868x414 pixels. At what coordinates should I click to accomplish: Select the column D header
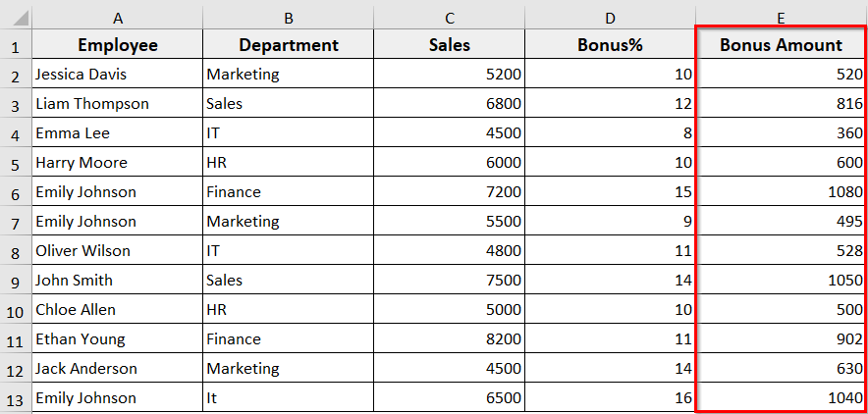610,18
